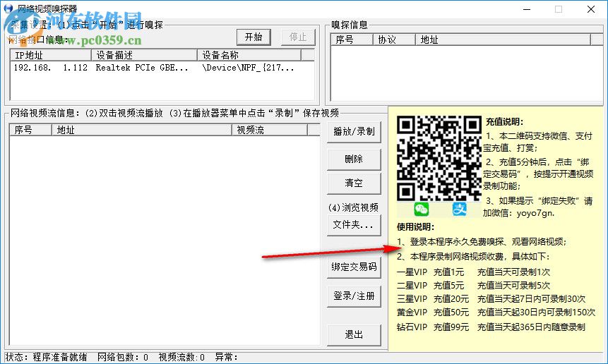This screenshot has width=608, height=364.
Task: Click the 序号 header in video stream list
Action: click(30, 130)
